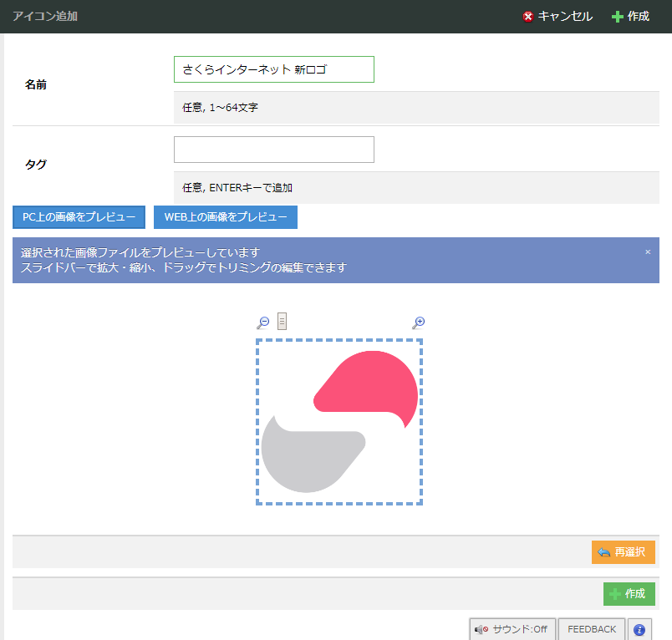Click the zoom out magnifier icon
Image resolution: width=672 pixels, height=640 pixels.
(263, 323)
